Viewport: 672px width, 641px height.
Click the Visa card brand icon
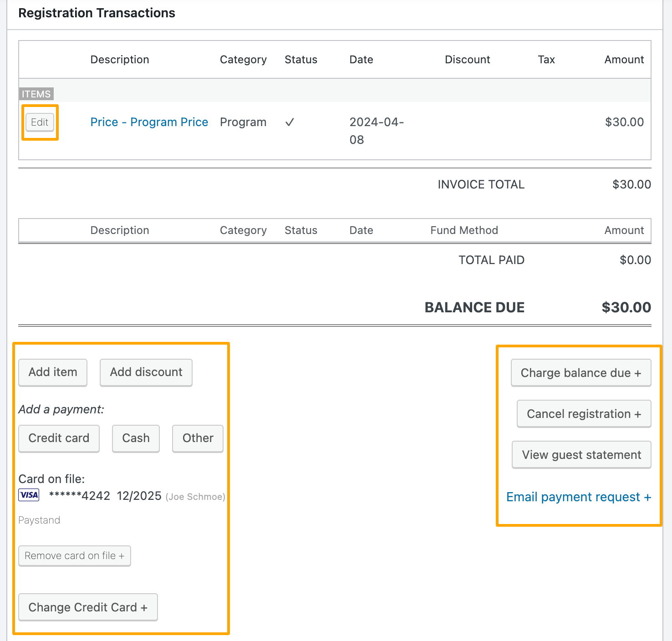[x=28, y=495]
